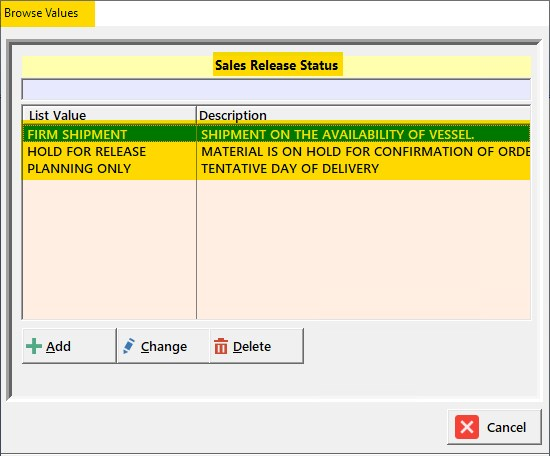Select the FIRM SHIPMENT row
This screenshot has width=550, height=456.
pos(276,135)
